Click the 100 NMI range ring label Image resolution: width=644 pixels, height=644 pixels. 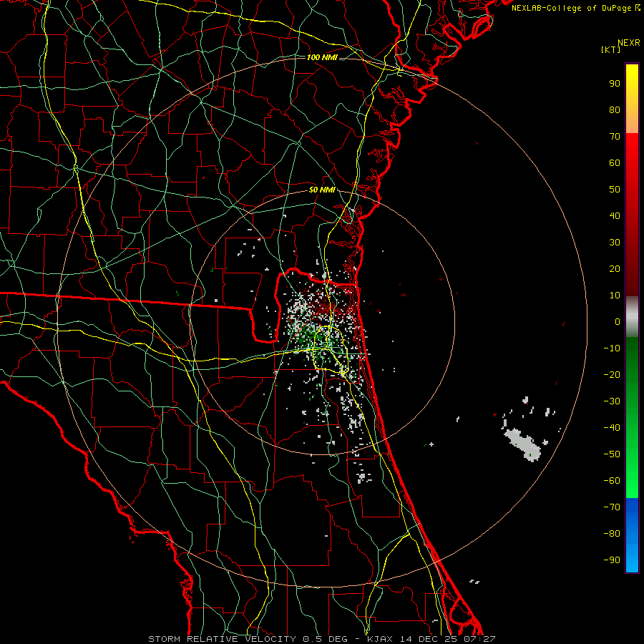click(x=322, y=57)
